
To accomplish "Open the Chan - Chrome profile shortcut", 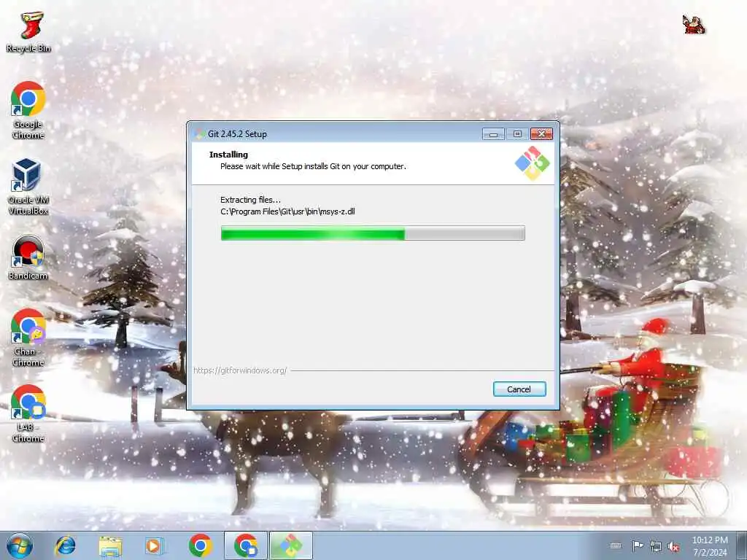I will click(28, 337).
